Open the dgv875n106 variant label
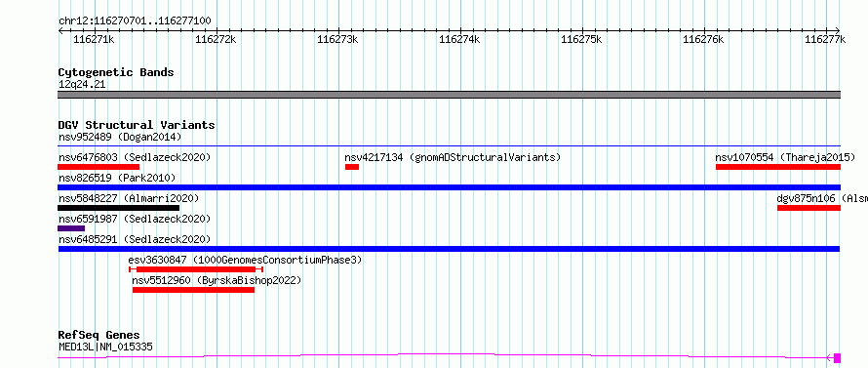868x368 pixels. 822,198
